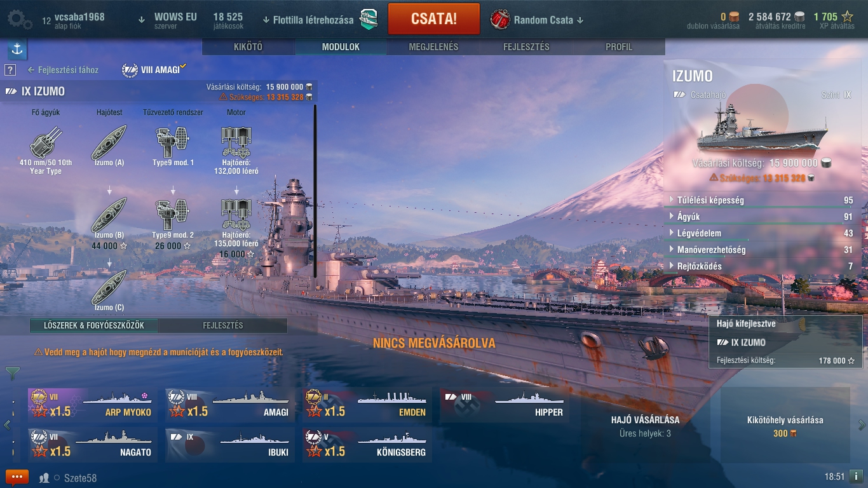
Task: Open the Random Csata battle type dropdown
Action: [x=537, y=20]
